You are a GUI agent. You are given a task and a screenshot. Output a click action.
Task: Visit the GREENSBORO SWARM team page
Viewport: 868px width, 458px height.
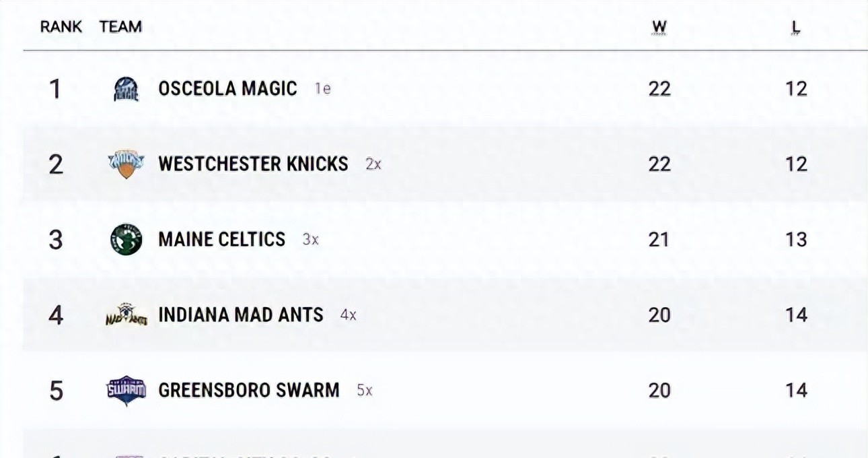tap(248, 391)
